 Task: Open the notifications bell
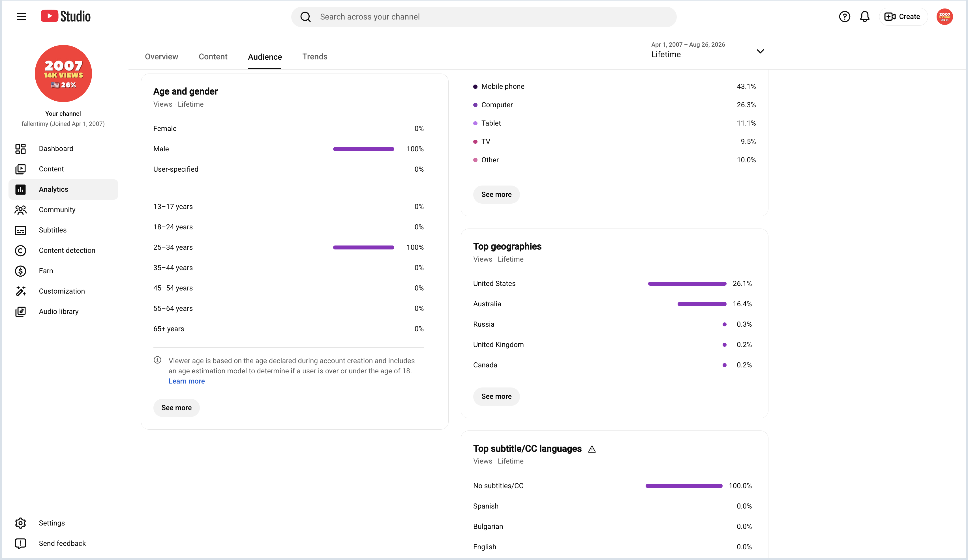[x=865, y=16]
